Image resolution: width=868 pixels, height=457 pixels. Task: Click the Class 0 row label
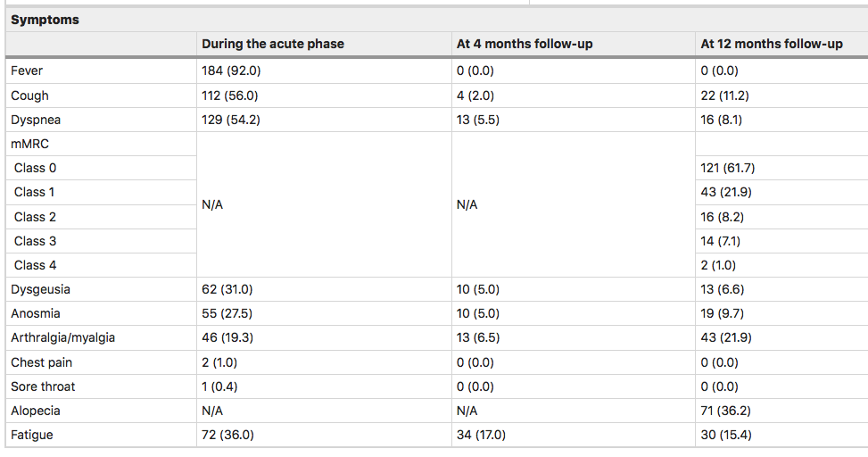[x=36, y=168]
